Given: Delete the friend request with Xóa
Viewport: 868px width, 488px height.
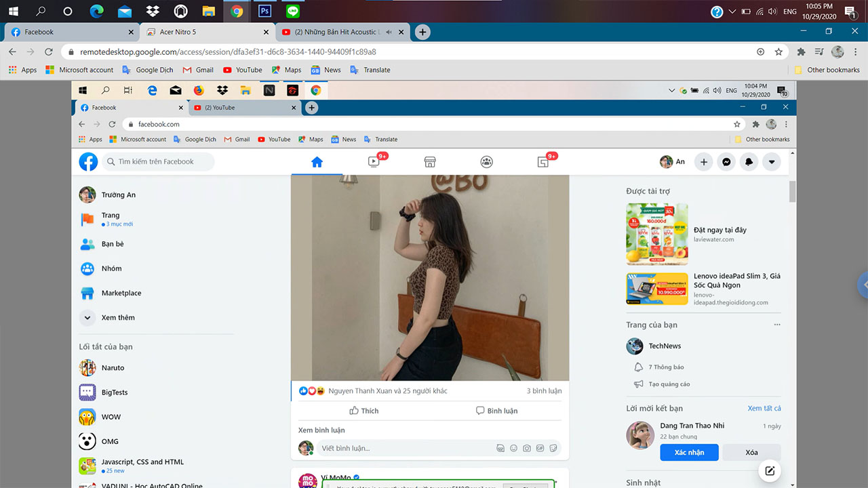Looking at the screenshot, I should (x=751, y=452).
